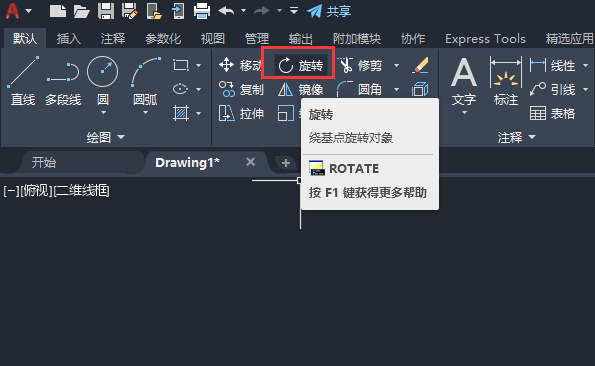Click the explode box icon
The height and width of the screenshot is (366, 595).
(x=420, y=90)
